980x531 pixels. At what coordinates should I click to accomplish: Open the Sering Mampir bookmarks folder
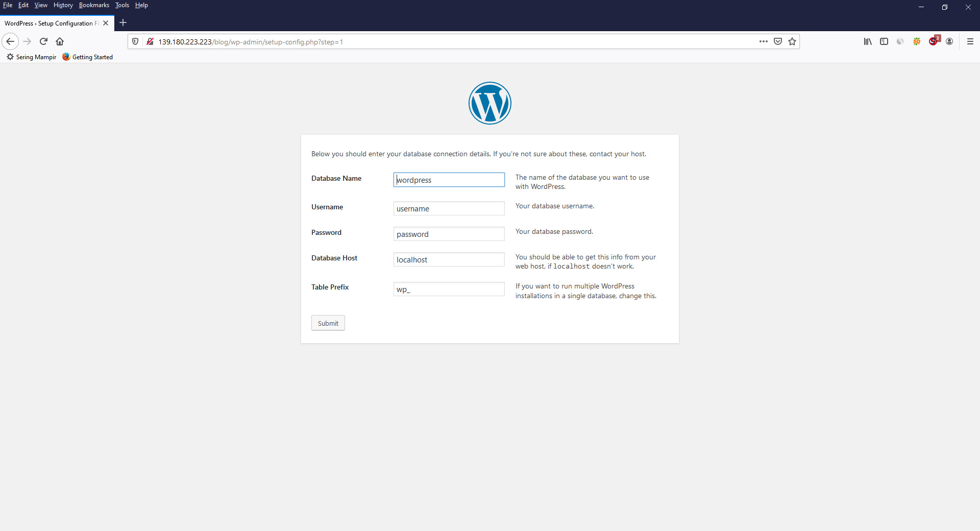coord(31,57)
